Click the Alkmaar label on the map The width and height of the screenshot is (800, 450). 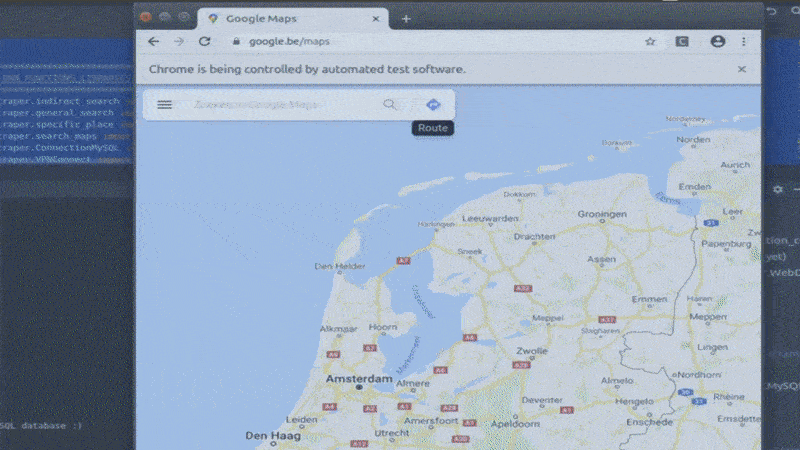click(338, 329)
